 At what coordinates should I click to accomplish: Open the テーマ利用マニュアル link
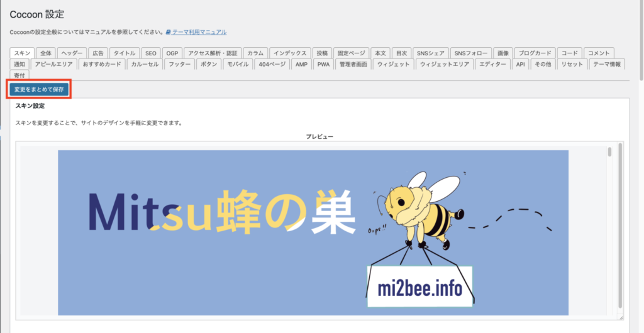tap(199, 32)
